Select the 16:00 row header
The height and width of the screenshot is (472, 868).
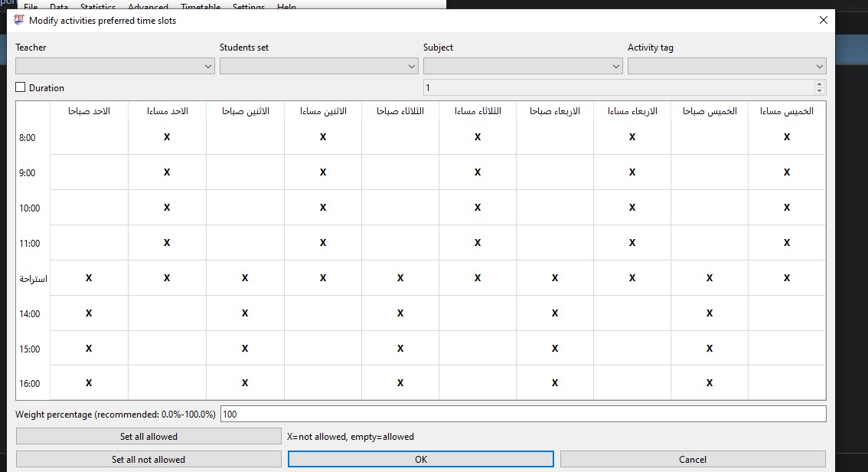(x=33, y=383)
